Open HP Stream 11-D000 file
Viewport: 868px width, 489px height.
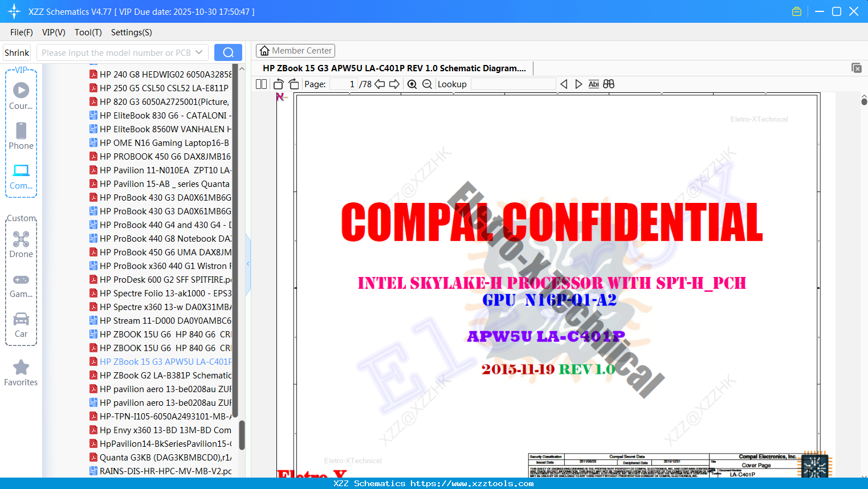click(x=161, y=320)
